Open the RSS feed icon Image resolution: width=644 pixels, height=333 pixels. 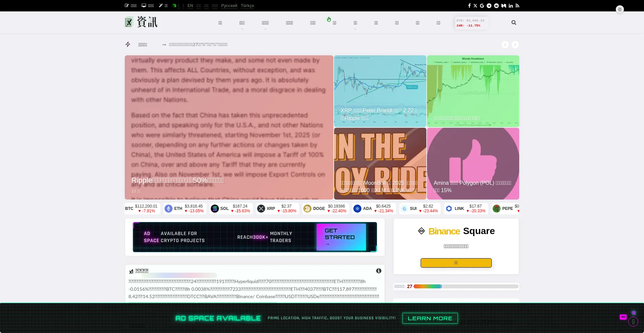(x=517, y=6)
